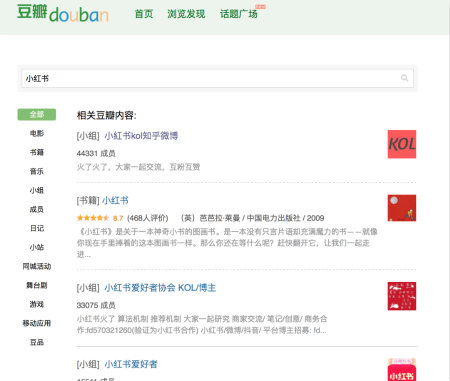Filter results by 移动应用
This screenshot has height=381, width=450.
click(37, 323)
